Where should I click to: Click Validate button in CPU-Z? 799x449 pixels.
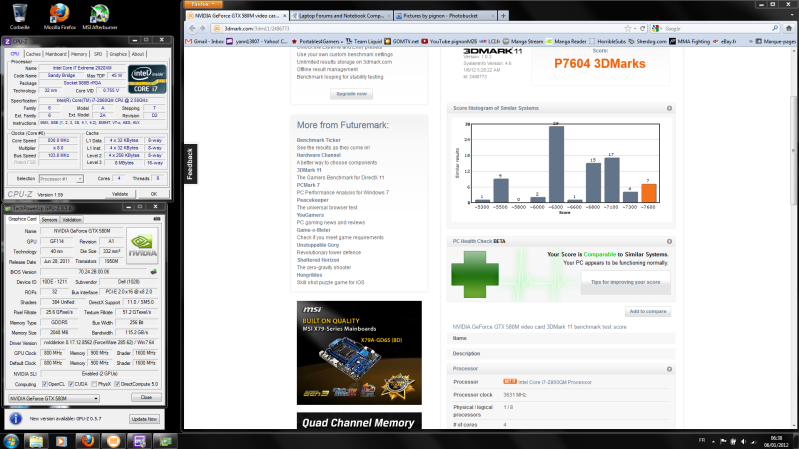[120, 194]
